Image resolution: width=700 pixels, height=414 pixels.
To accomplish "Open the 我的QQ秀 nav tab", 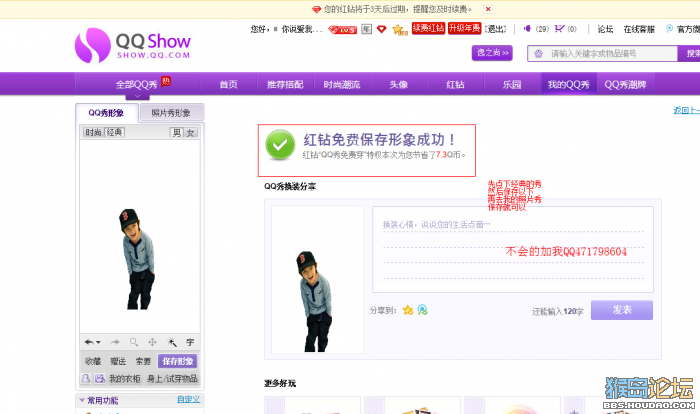I will [569, 84].
